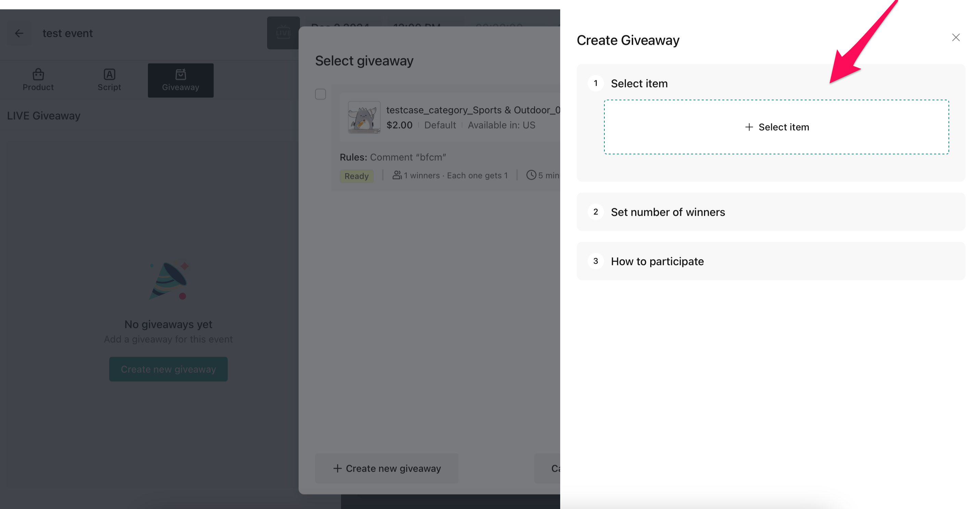Click the Script letter icon
Screen dimensions: 980x509
click(x=109, y=74)
